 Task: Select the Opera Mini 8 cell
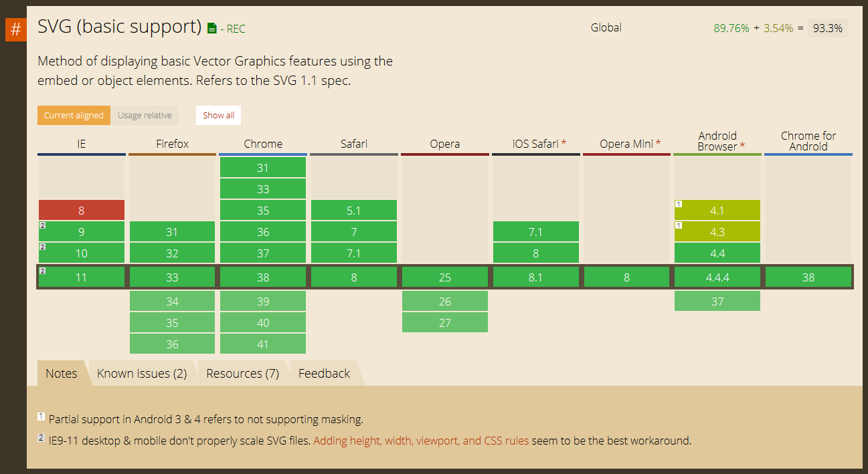(x=626, y=277)
